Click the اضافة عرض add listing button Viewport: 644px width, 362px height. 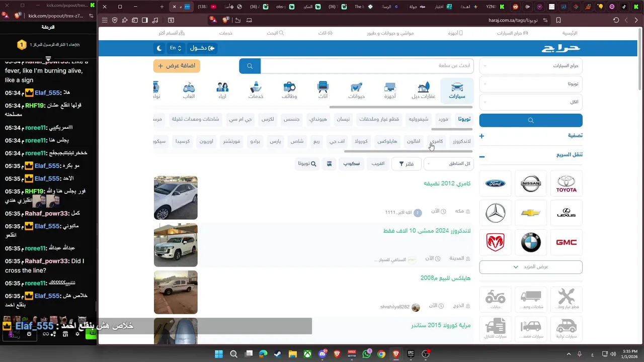(177, 66)
